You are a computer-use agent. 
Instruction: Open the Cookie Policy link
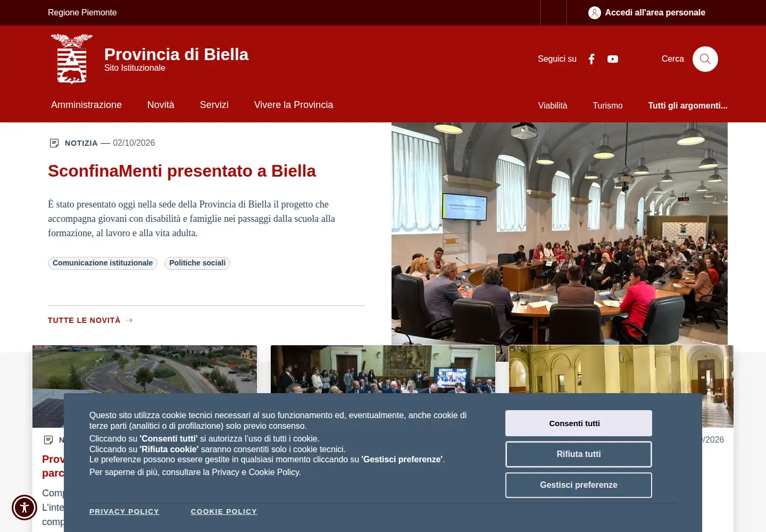pyautogui.click(x=224, y=511)
